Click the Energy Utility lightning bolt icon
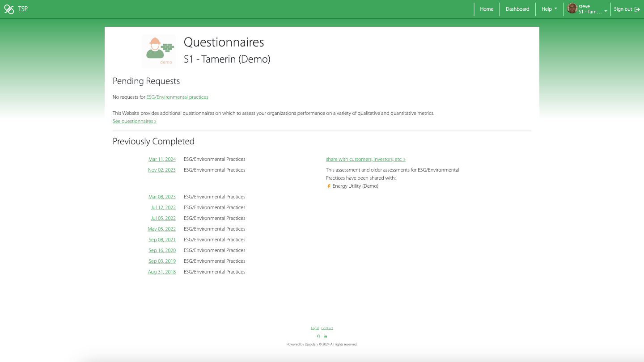This screenshot has width=644, height=362. click(329, 186)
